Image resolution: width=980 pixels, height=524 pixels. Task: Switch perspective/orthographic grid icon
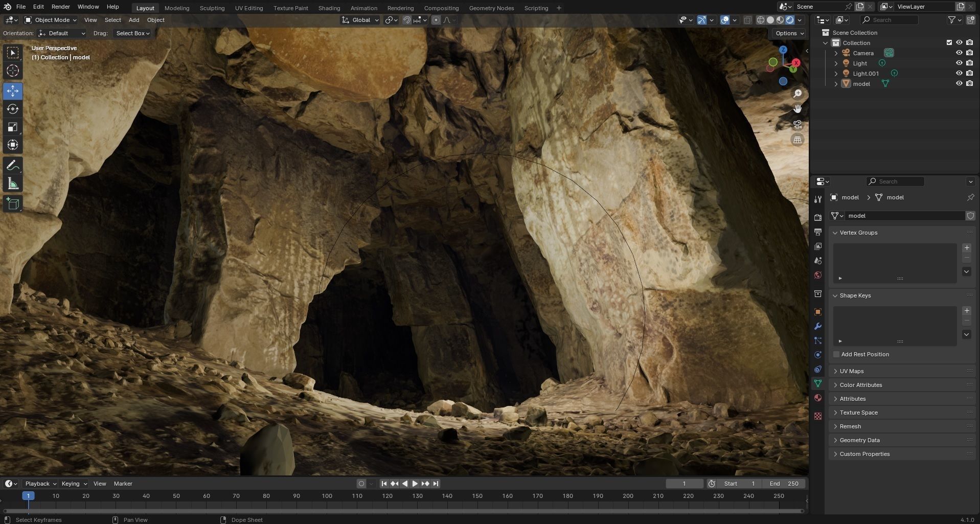coord(797,140)
